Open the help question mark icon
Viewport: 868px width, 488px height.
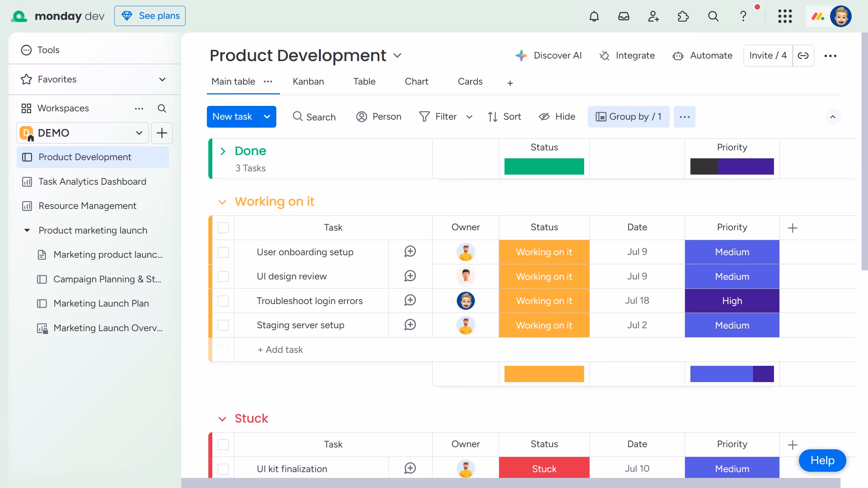coord(743,16)
